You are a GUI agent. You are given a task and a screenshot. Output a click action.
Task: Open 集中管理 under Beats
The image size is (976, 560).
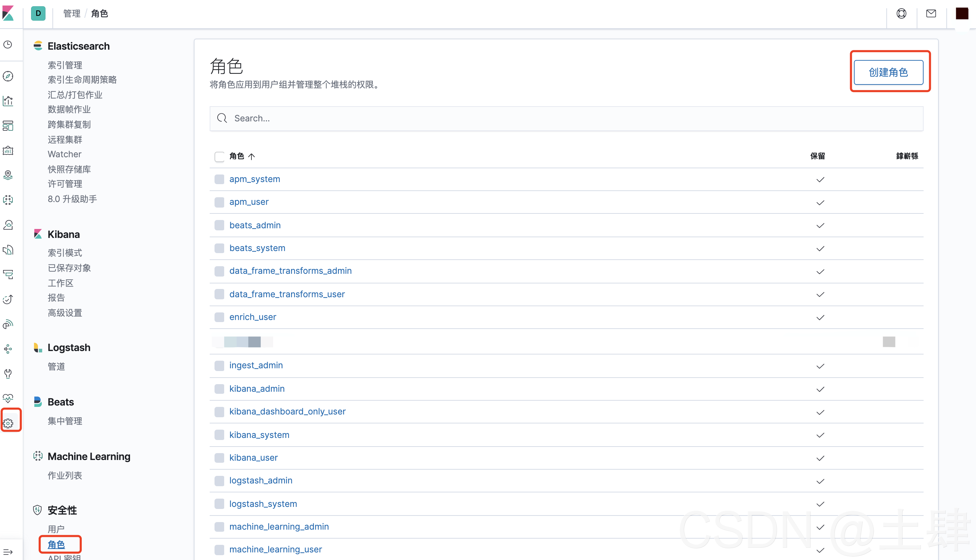[x=65, y=421]
